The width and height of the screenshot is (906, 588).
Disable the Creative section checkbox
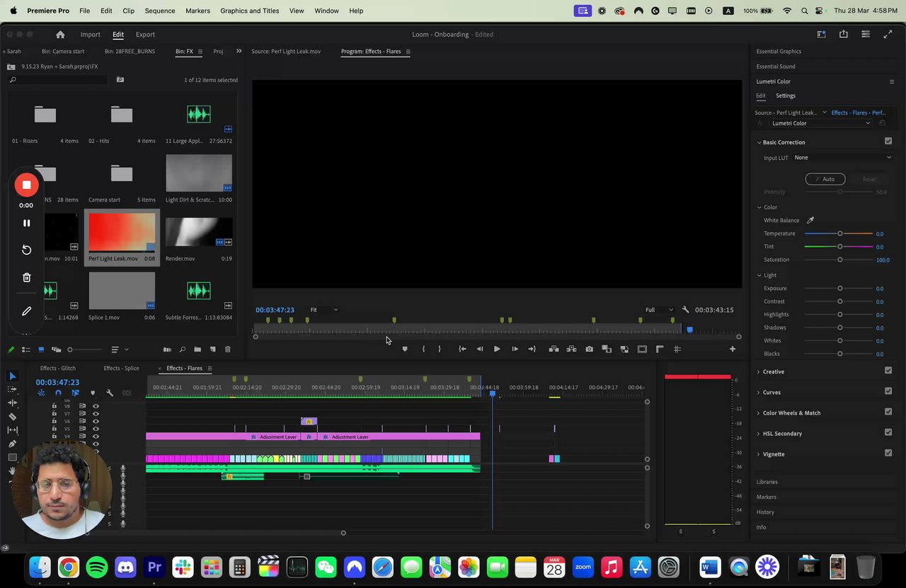(888, 371)
